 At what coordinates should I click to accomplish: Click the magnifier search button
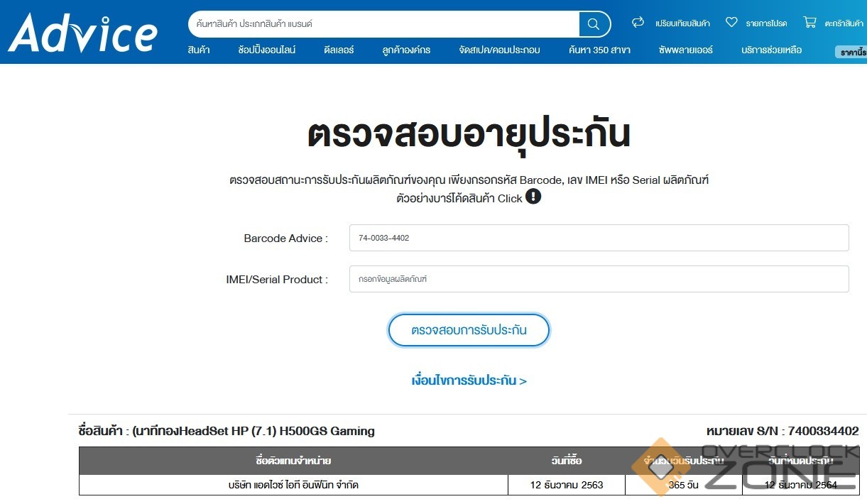(x=594, y=24)
